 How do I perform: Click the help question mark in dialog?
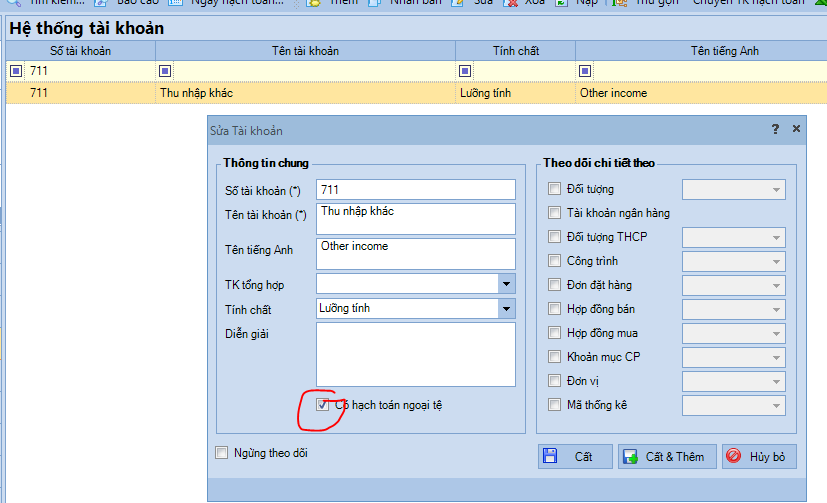pos(775,130)
